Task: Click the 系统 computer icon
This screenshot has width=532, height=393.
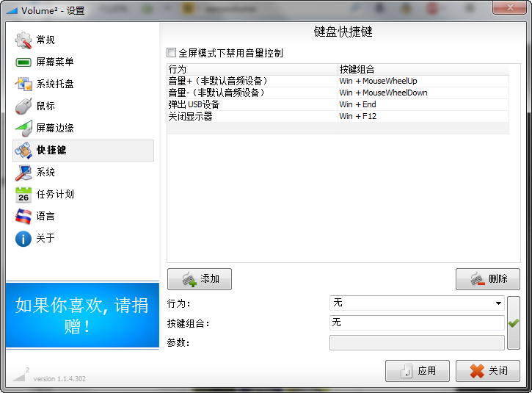Action: [23, 172]
